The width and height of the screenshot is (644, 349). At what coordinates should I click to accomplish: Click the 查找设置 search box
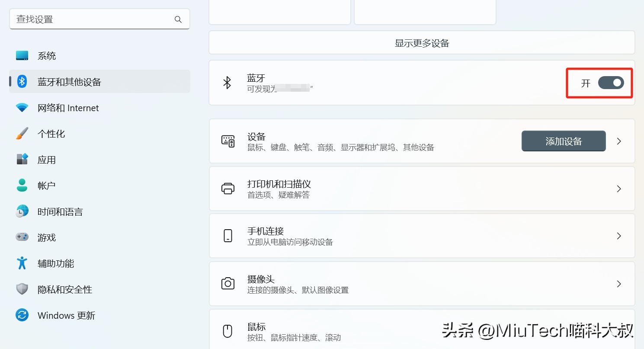pyautogui.click(x=93, y=19)
